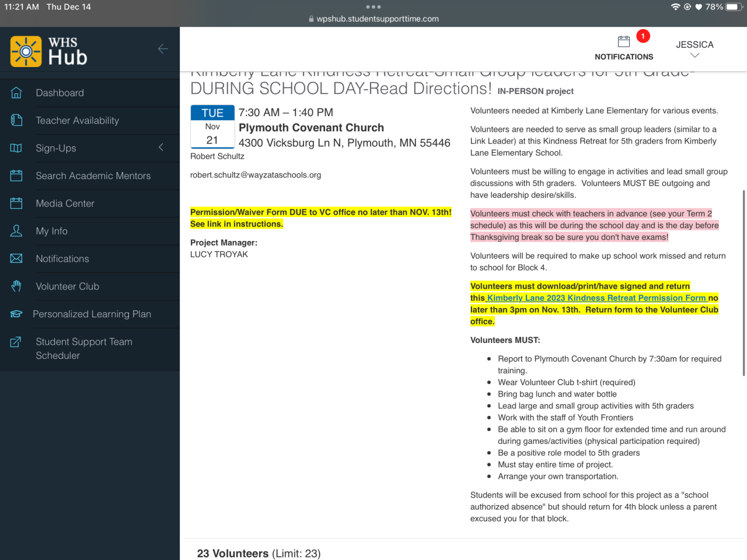This screenshot has height=560, width=747.
Task: Click the 7:30 AM – 1:40 PM time
Action: (286, 113)
